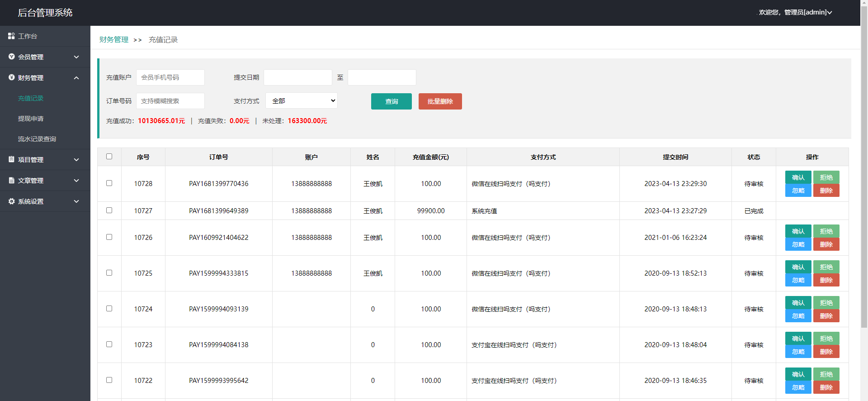Toggle the select-all checkbox in table header
Screen dimensions: 868x401
click(109, 157)
